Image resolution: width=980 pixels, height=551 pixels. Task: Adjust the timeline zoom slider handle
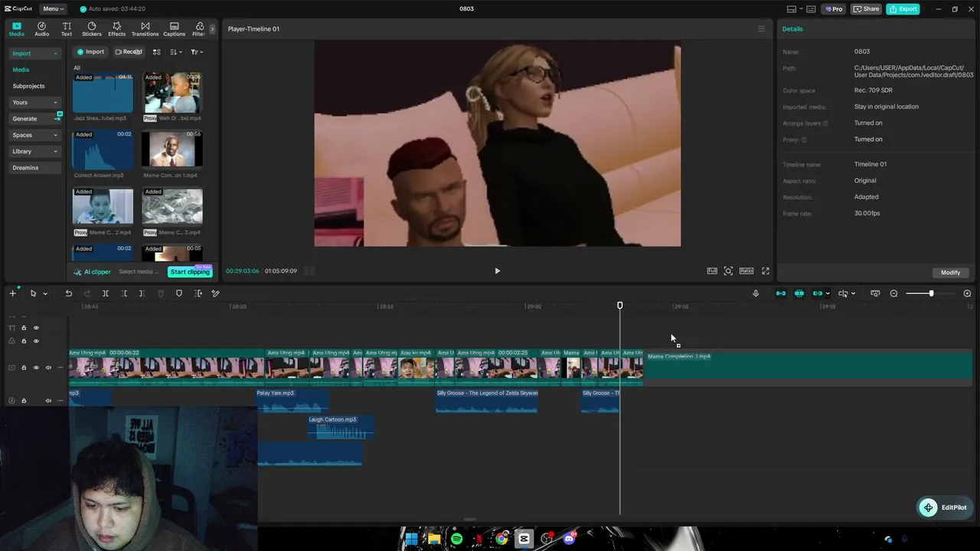[931, 294]
